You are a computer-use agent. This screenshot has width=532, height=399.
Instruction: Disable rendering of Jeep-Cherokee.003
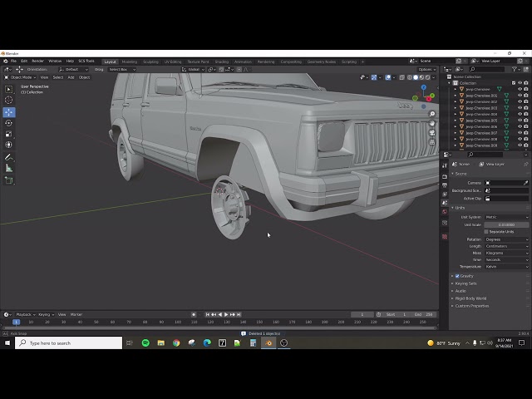[526, 108]
